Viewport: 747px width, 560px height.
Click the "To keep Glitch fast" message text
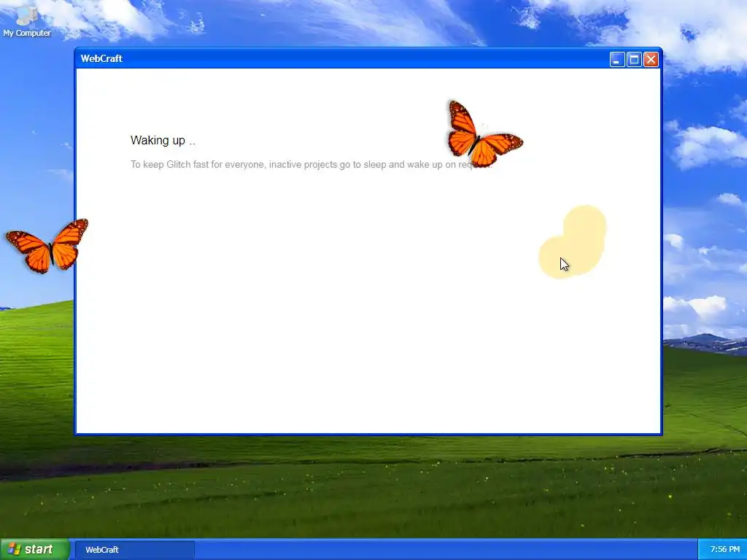pyautogui.click(x=311, y=164)
